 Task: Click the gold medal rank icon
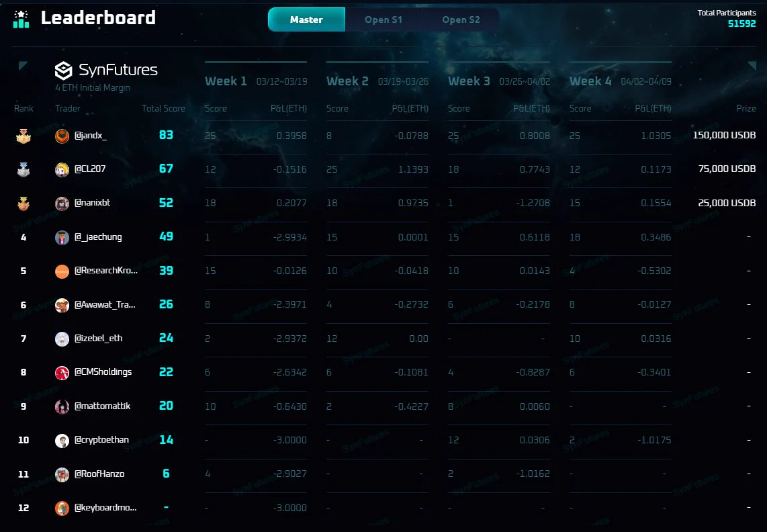(x=24, y=136)
